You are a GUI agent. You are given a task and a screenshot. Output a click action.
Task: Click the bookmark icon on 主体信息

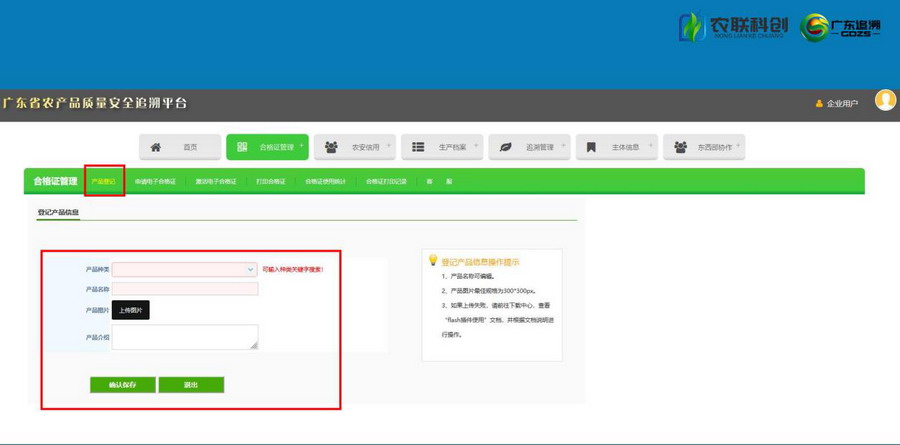tap(591, 147)
